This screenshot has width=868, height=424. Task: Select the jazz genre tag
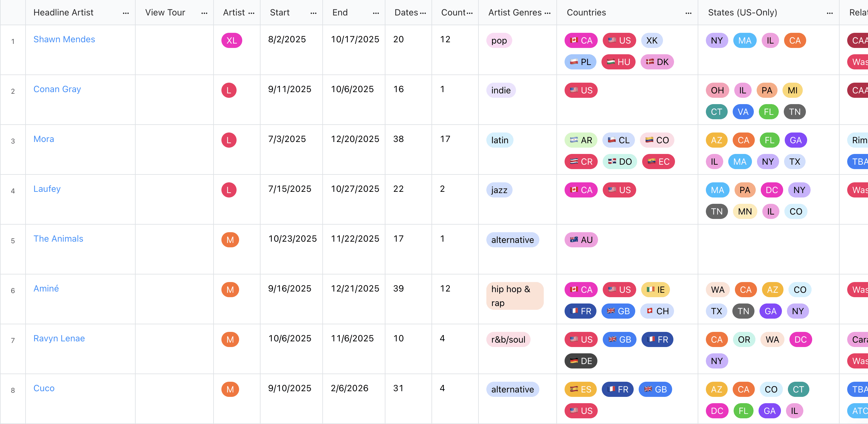click(499, 190)
